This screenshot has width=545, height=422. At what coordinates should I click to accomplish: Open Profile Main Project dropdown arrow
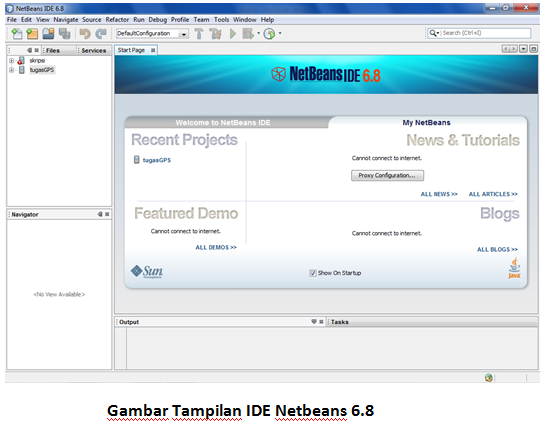click(280, 33)
